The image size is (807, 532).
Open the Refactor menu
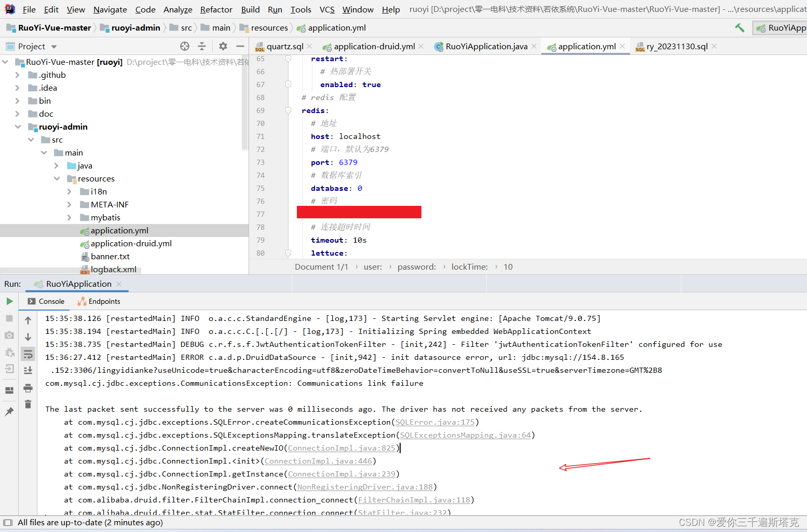[x=216, y=9]
